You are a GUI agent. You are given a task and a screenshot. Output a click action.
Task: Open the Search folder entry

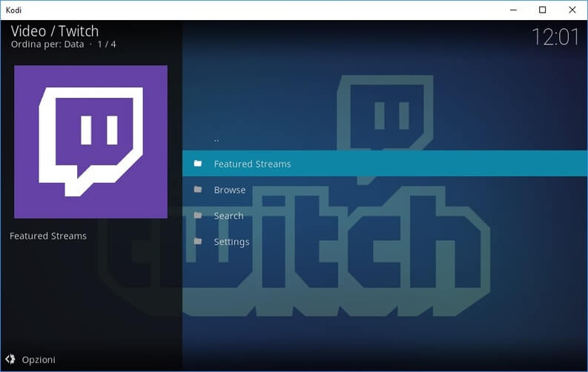coord(385,216)
